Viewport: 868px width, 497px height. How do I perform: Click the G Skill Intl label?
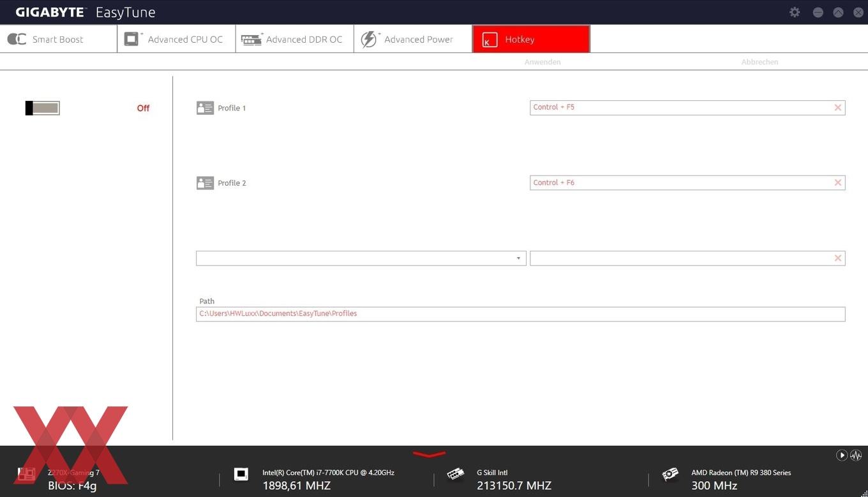[x=492, y=473]
